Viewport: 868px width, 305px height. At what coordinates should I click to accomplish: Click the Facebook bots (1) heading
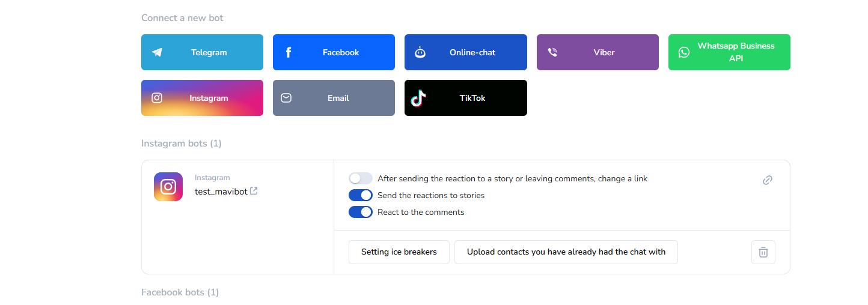click(180, 292)
